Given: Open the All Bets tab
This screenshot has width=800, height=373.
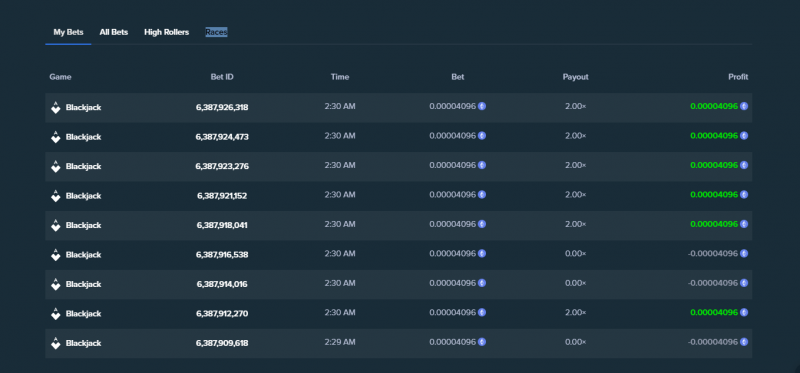Looking at the screenshot, I should pyautogui.click(x=114, y=32).
